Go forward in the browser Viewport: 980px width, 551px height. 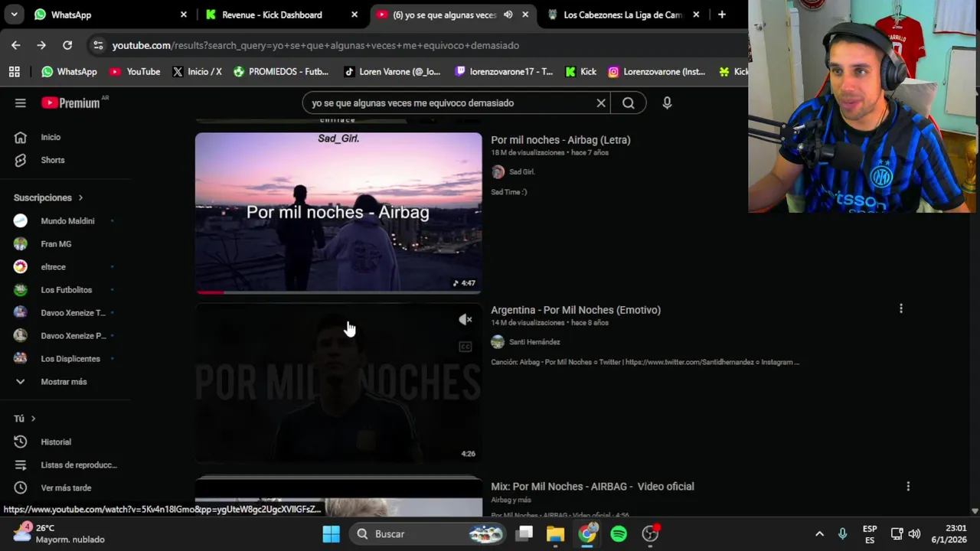(x=41, y=45)
